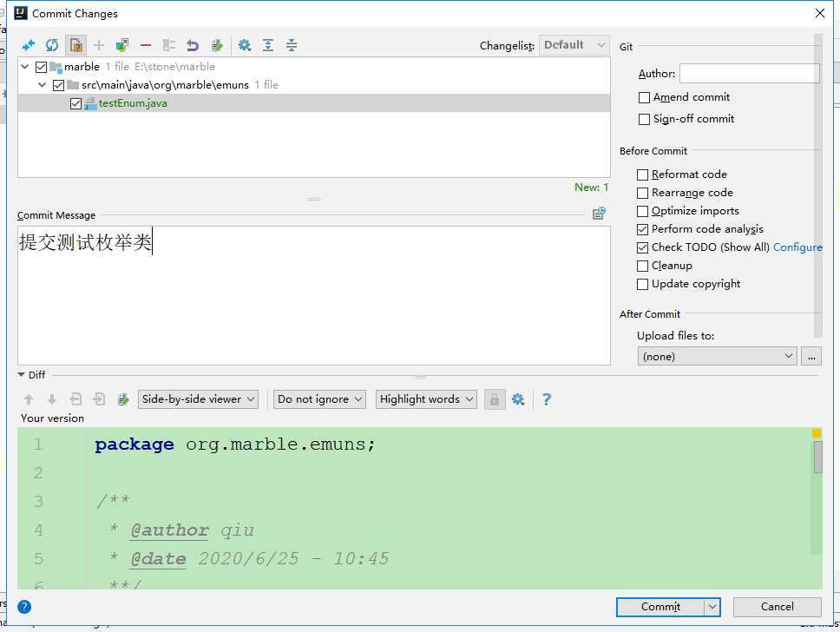Image resolution: width=840 pixels, height=632 pixels.
Task: Open the Side-by-side viewer dropdown
Action: click(198, 399)
